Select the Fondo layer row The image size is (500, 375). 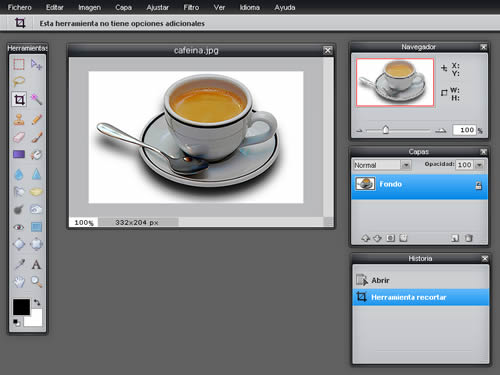point(419,187)
